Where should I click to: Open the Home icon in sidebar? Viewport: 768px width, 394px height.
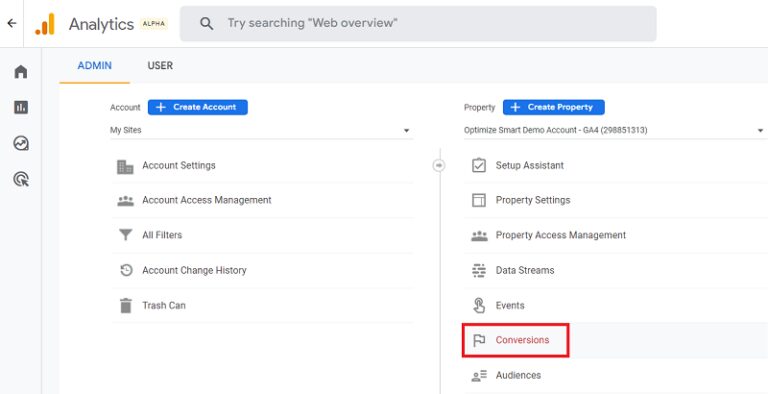(21, 72)
